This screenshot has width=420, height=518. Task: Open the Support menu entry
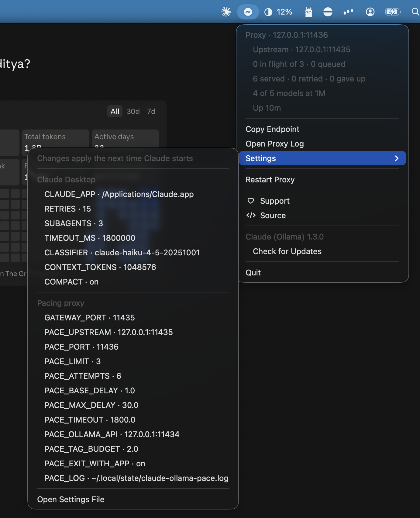[x=322, y=201]
